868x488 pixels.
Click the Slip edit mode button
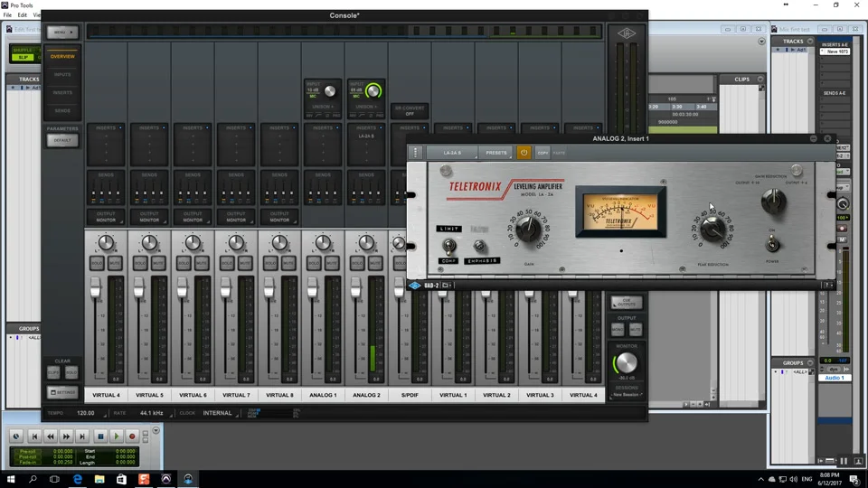(23, 58)
